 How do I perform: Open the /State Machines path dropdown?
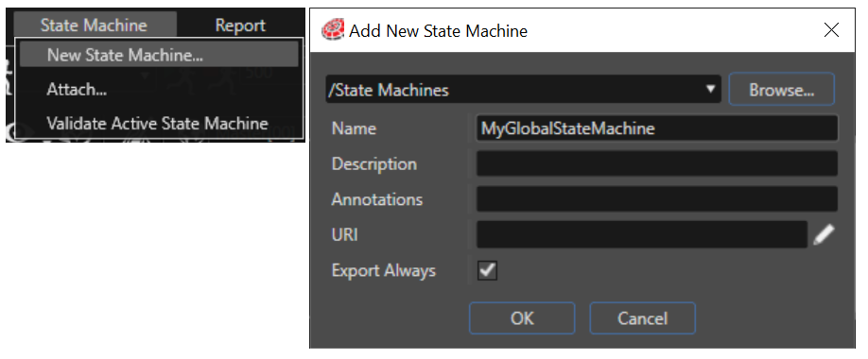click(523, 90)
